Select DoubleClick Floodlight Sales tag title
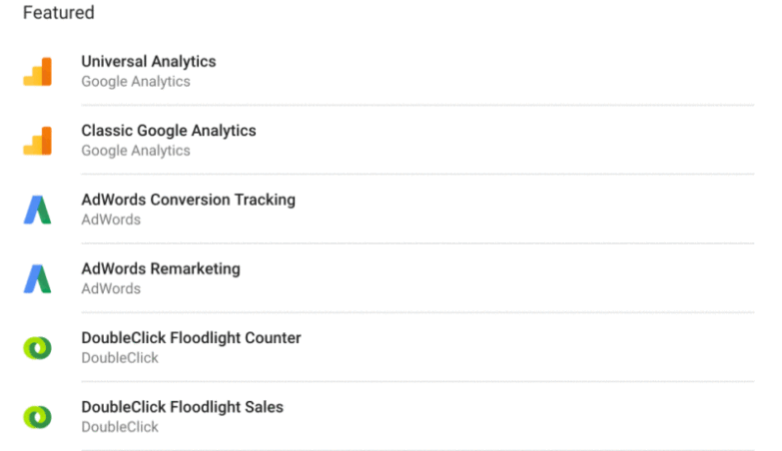Image resolution: width=782 pixels, height=451 pixels. (182, 407)
